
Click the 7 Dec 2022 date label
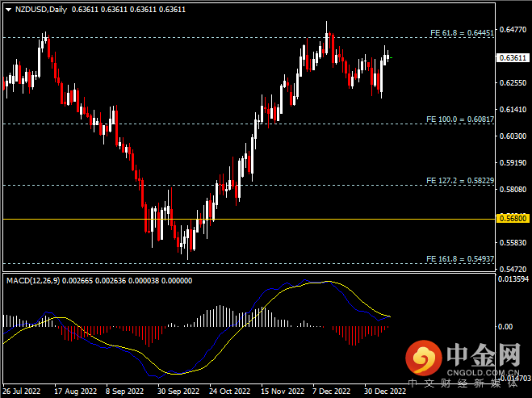[x=331, y=392]
